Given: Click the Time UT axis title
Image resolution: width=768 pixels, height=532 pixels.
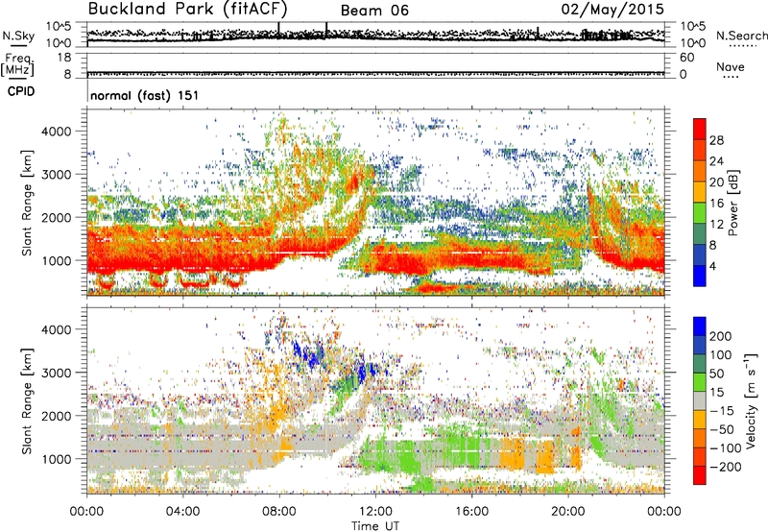Looking at the screenshot, I should click(375, 526).
